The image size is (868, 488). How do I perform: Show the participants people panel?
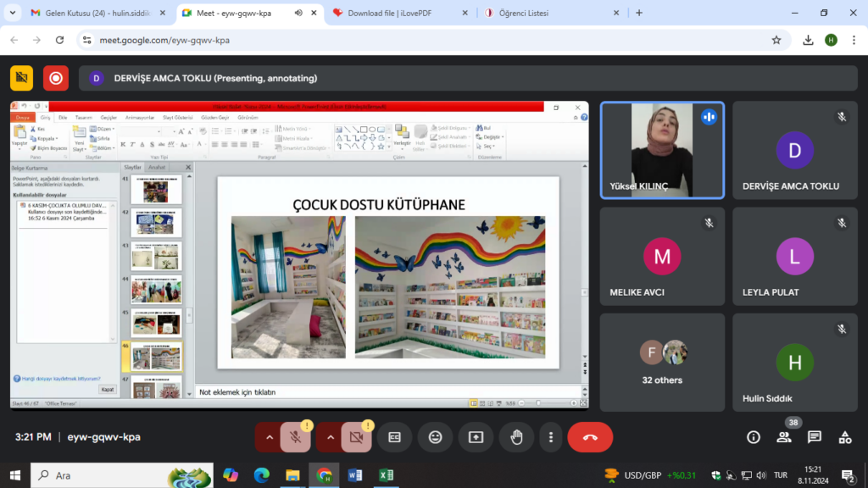(784, 437)
